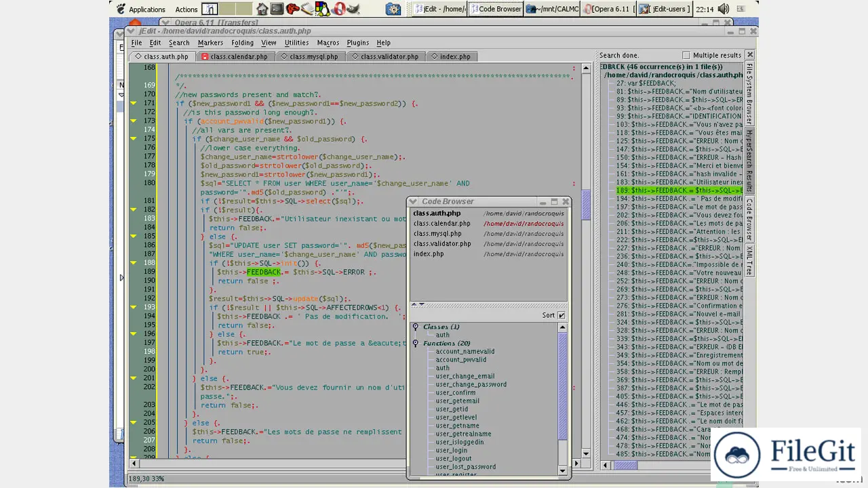The width and height of the screenshot is (868, 488).
Task: Click the volume speaker icon in panel
Action: pos(724,9)
